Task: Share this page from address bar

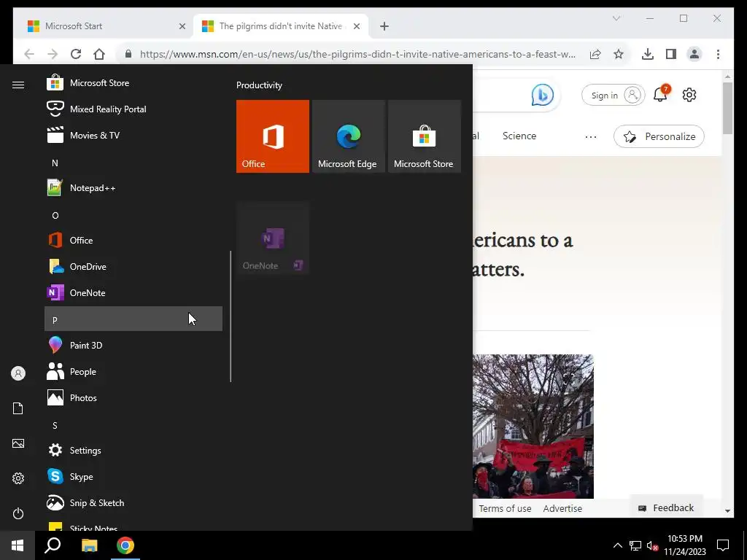Action: [x=595, y=54]
